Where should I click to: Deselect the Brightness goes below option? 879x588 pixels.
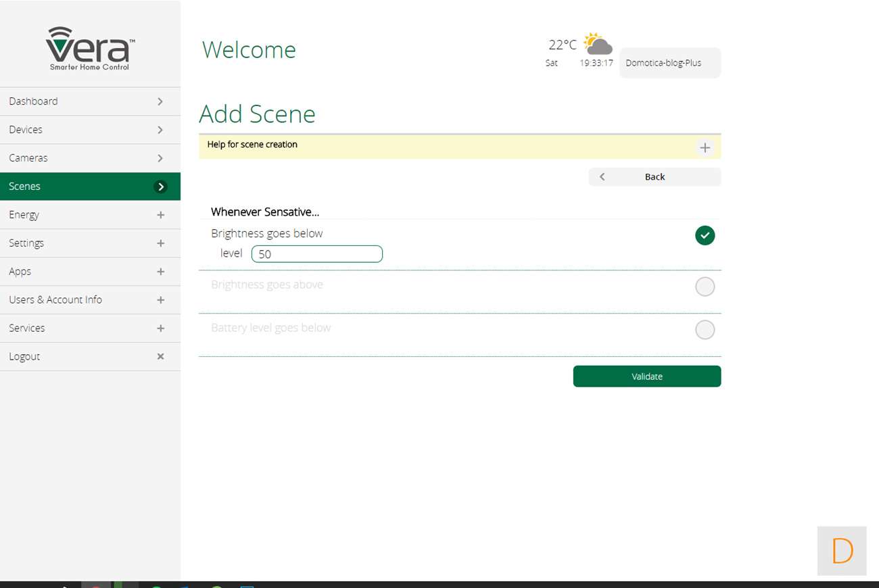coord(705,235)
